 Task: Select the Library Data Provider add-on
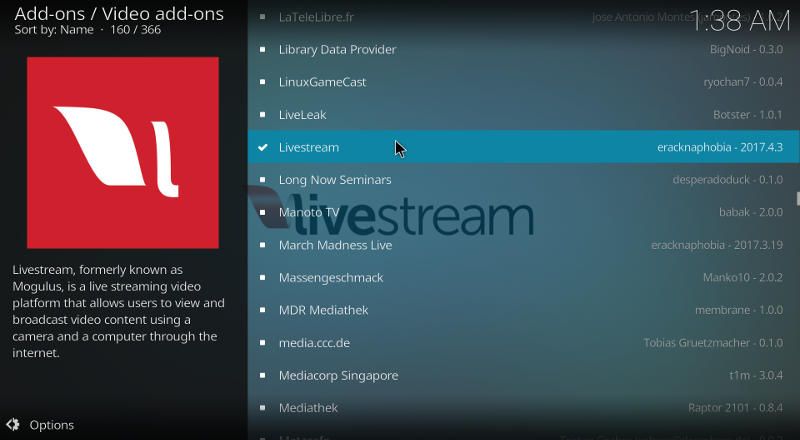pos(523,50)
